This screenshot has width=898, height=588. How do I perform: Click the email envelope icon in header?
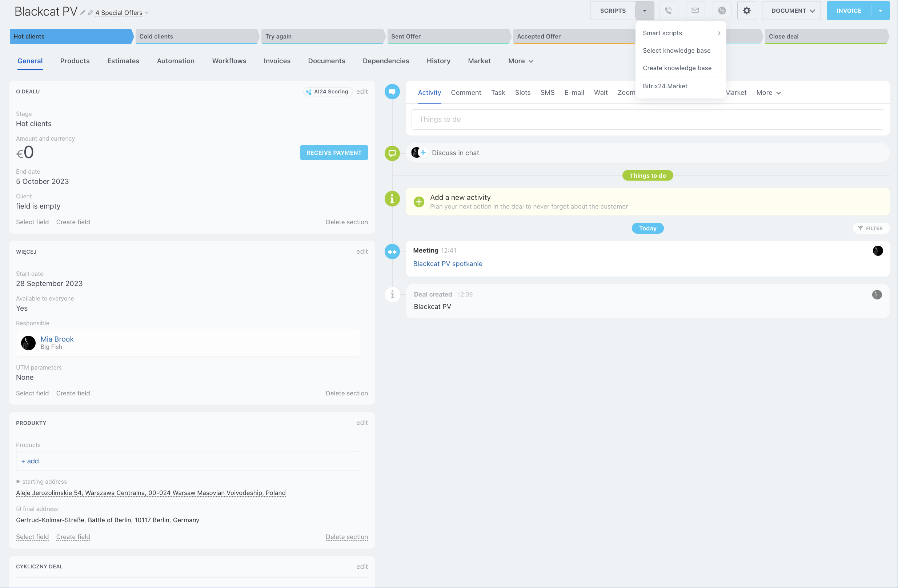pos(695,11)
